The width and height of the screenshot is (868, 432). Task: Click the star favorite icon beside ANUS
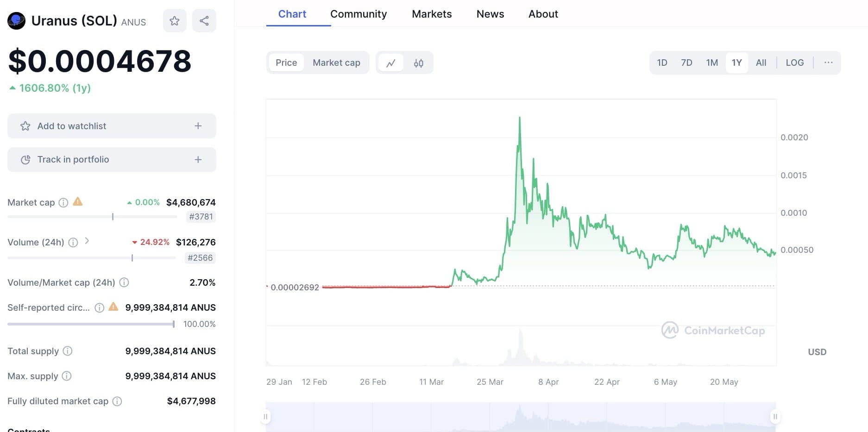(175, 21)
